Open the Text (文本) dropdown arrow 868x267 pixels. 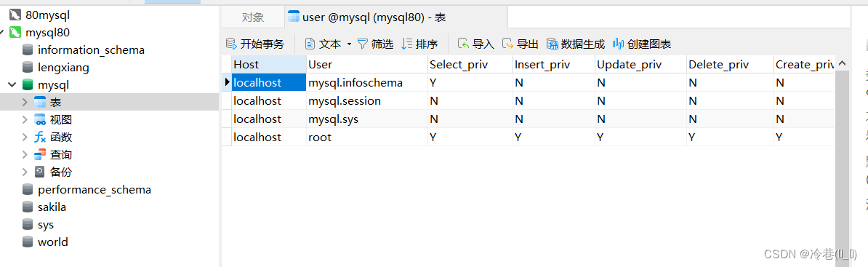[349, 44]
